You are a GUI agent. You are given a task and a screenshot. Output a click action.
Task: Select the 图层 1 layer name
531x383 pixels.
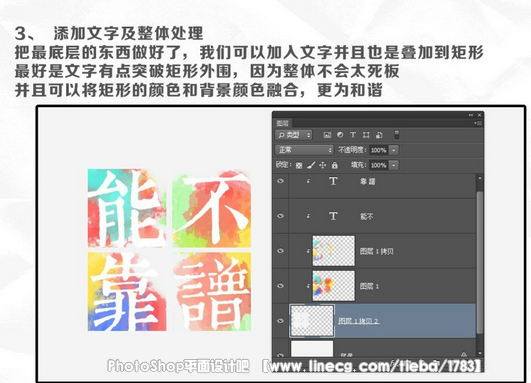tap(369, 286)
